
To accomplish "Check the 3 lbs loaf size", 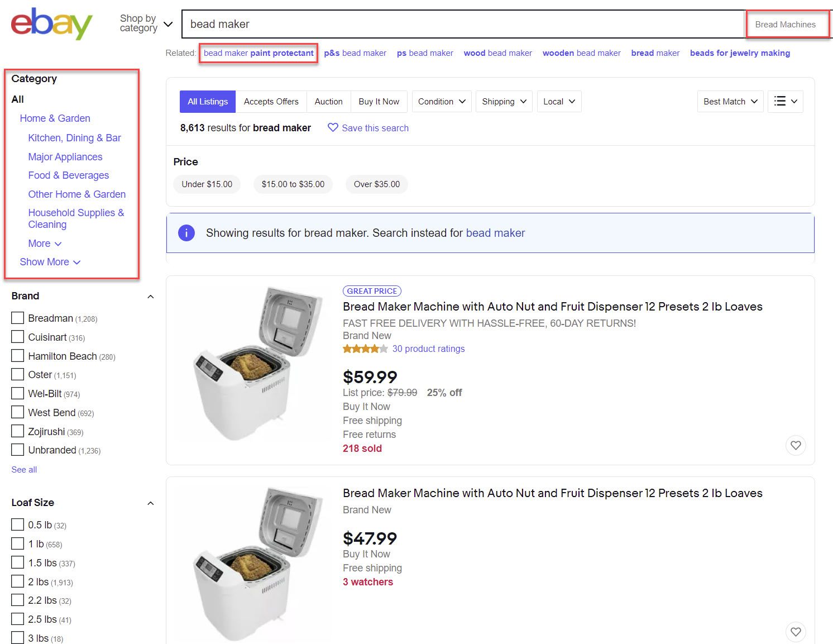I will coord(18,637).
